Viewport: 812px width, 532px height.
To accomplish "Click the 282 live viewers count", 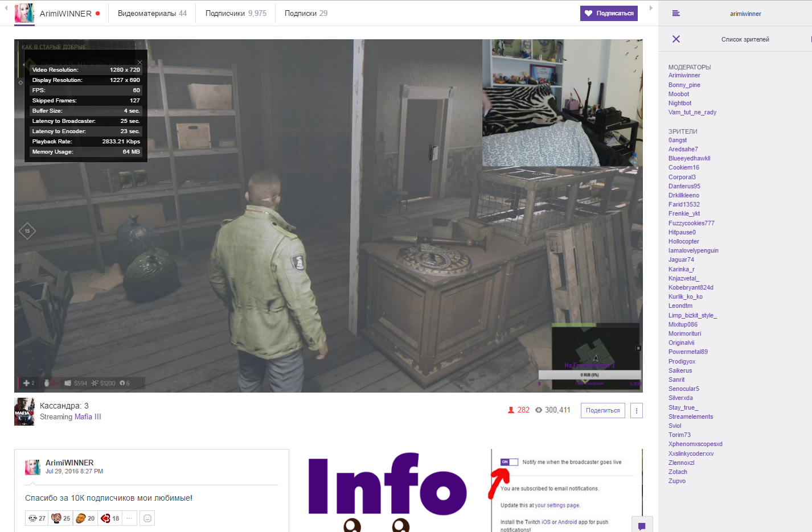I will [x=519, y=410].
